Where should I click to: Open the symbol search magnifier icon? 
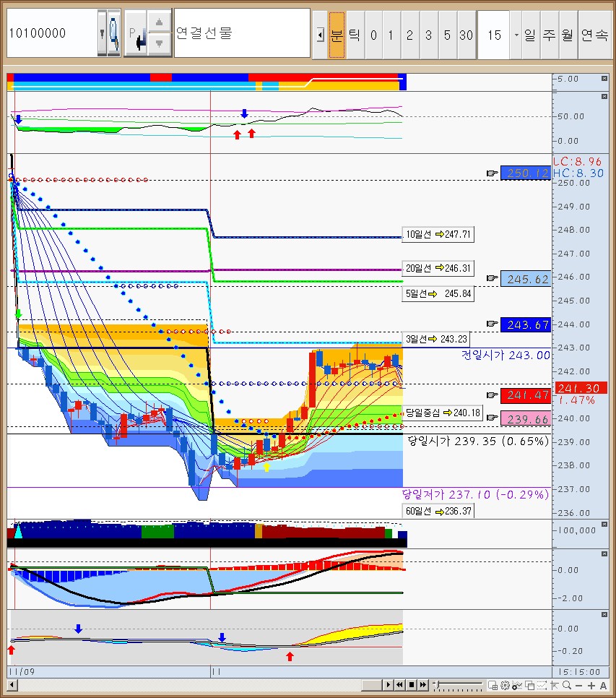[x=113, y=33]
